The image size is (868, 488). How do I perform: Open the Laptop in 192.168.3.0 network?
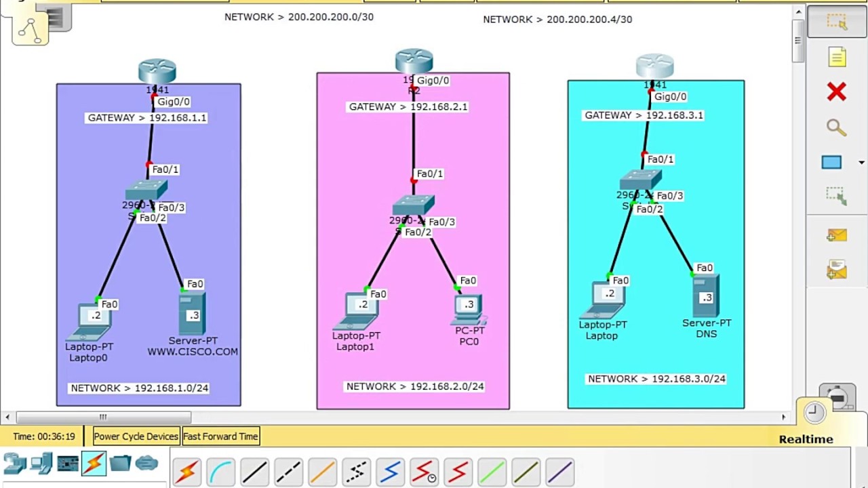coord(602,300)
